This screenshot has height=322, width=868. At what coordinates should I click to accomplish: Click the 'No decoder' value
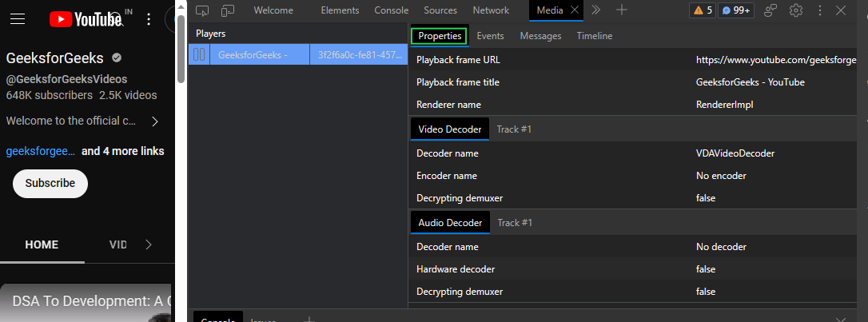point(721,247)
